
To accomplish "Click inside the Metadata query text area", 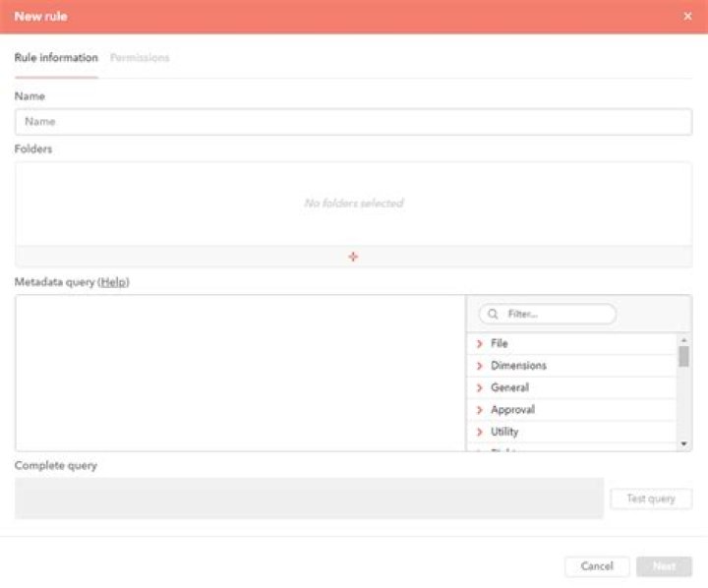I will (x=240, y=373).
